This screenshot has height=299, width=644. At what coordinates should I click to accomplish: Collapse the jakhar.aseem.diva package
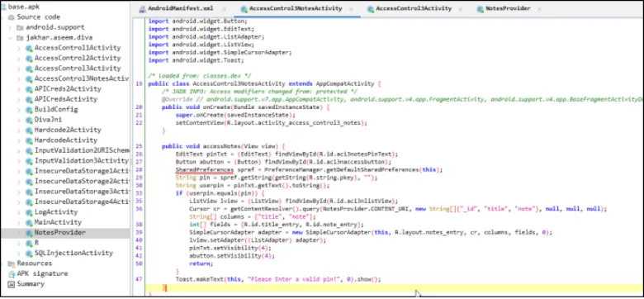pos(10,38)
